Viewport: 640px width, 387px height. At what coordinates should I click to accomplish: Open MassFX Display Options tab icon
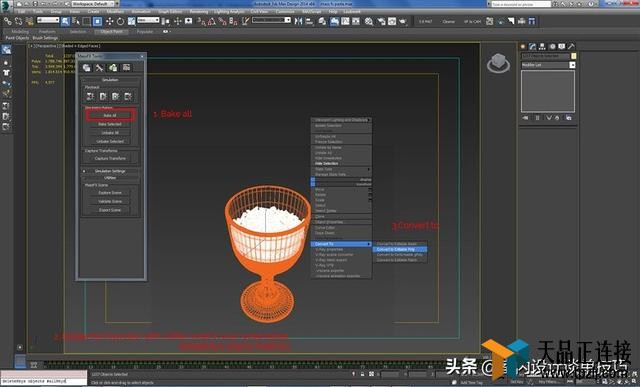pos(127,68)
